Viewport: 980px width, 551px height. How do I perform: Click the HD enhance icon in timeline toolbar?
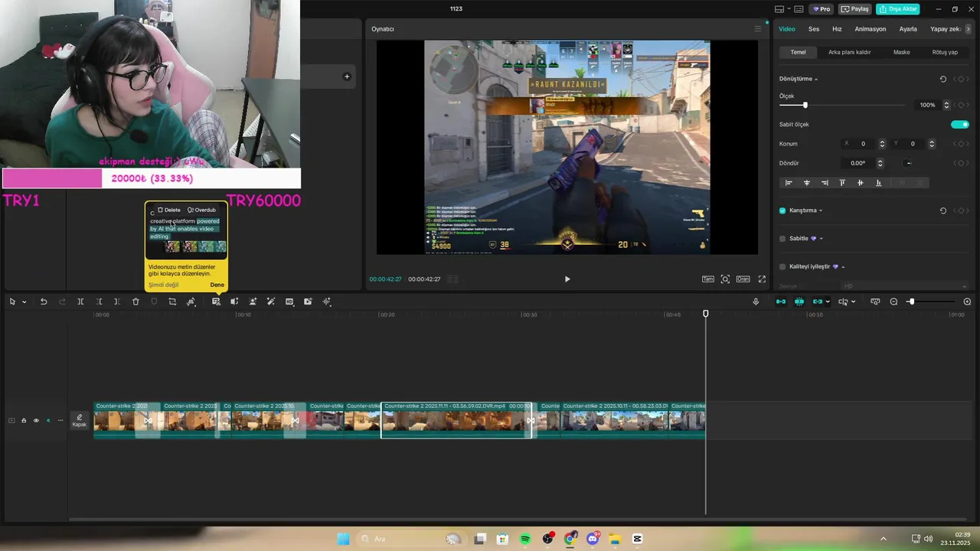tap(289, 302)
